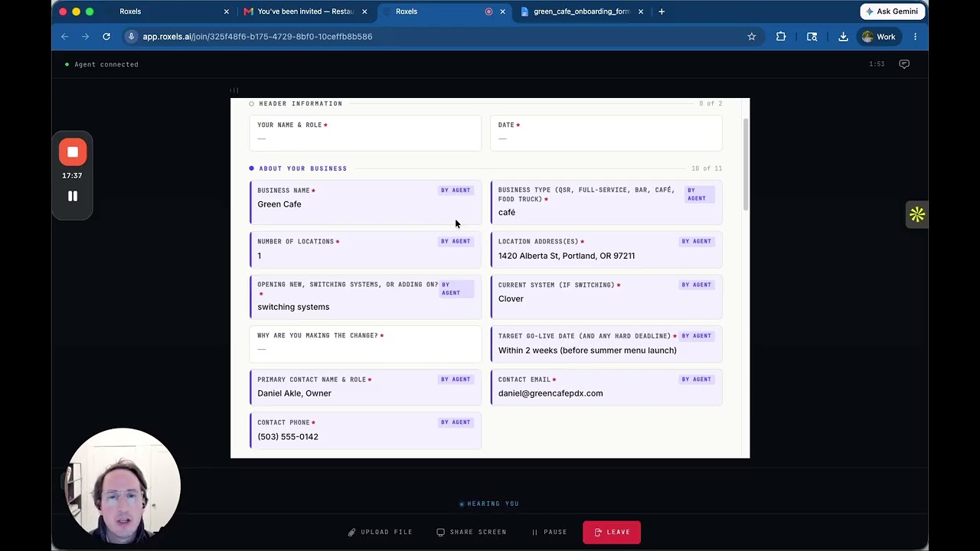Image resolution: width=980 pixels, height=551 pixels.
Task: Open the browser downloads icon
Action: [843, 36]
